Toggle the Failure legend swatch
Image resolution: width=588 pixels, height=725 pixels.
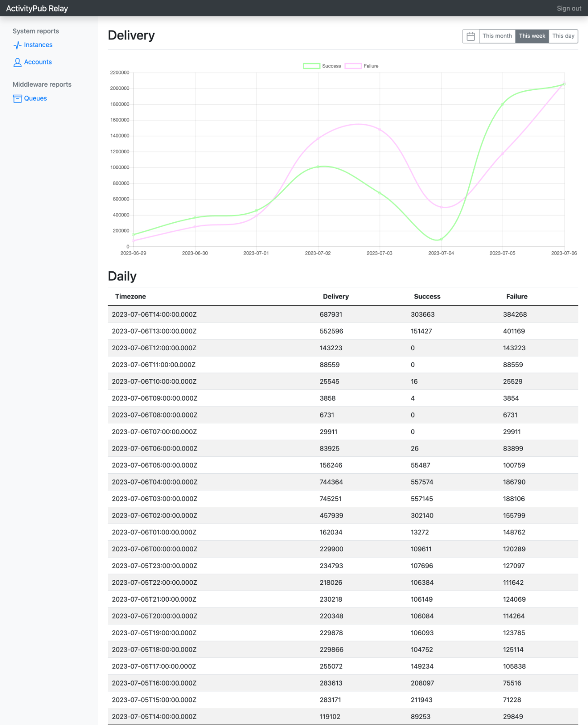(353, 66)
